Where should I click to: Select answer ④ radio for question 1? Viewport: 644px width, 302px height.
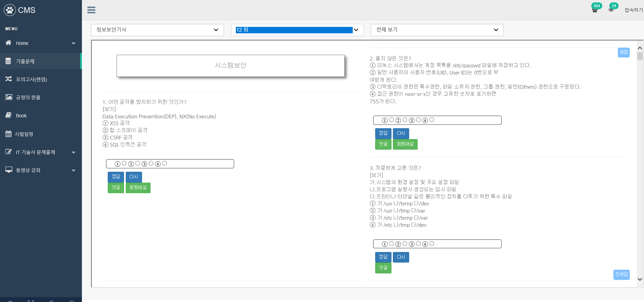164,164
